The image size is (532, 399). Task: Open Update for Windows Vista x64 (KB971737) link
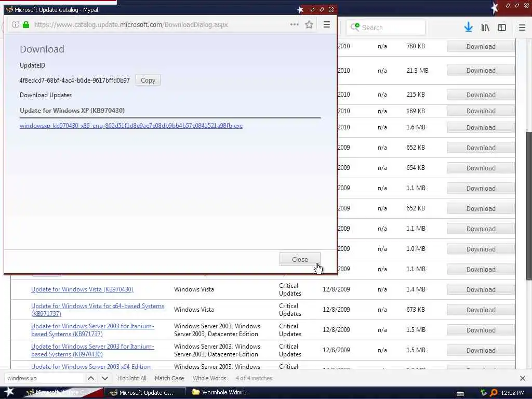98,310
